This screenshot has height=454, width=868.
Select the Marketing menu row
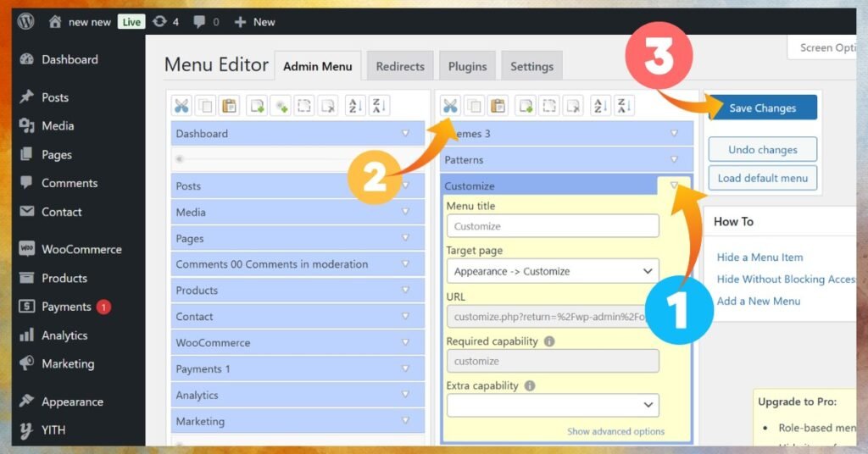point(298,421)
